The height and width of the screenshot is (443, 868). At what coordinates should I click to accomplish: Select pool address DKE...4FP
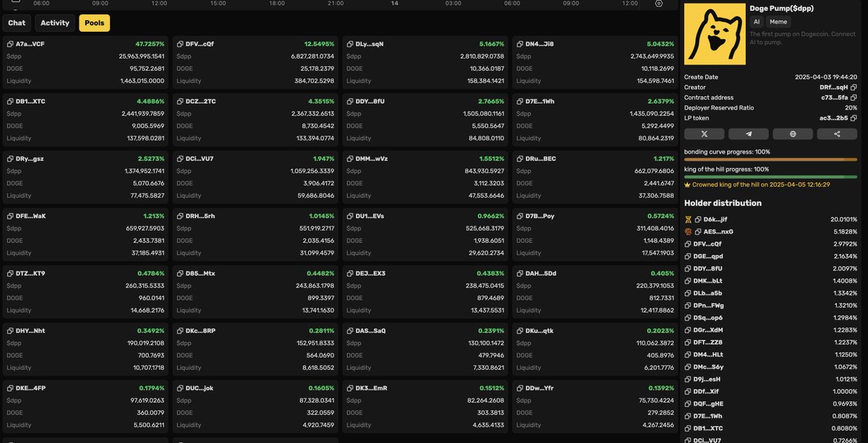(x=30, y=388)
